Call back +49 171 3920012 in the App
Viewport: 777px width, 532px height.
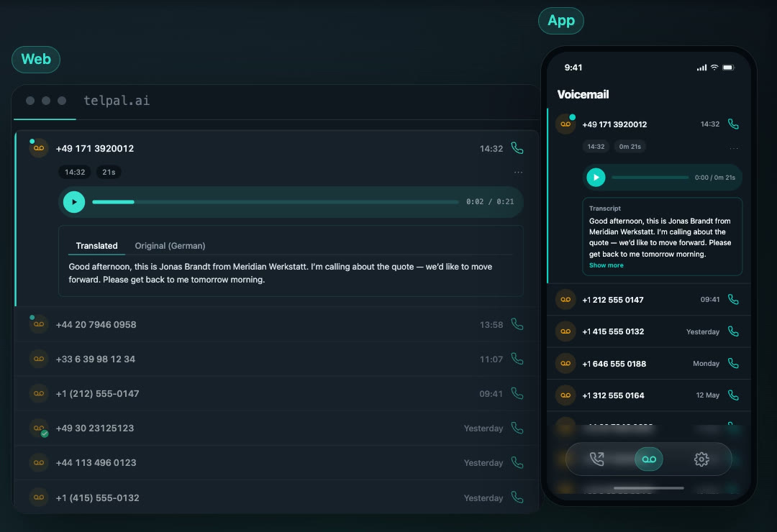click(733, 124)
